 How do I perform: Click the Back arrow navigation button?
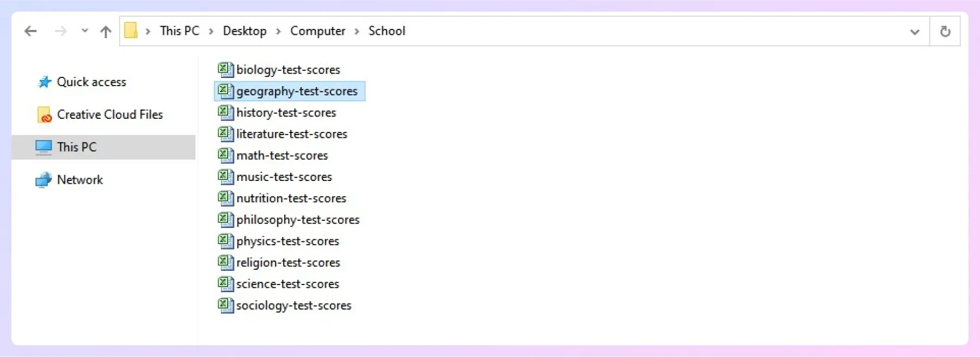[30, 31]
